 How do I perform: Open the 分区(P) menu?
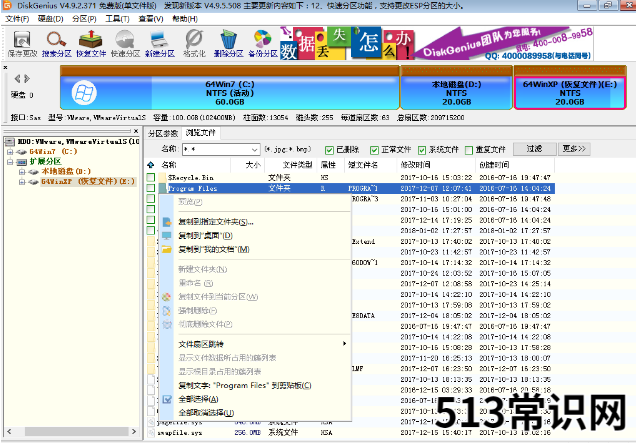(84, 19)
